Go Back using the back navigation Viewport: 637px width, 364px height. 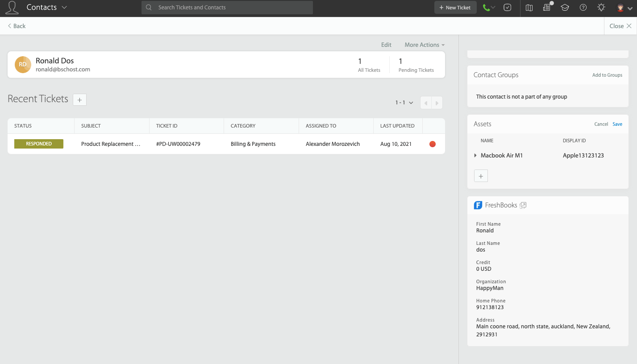(x=16, y=26)
